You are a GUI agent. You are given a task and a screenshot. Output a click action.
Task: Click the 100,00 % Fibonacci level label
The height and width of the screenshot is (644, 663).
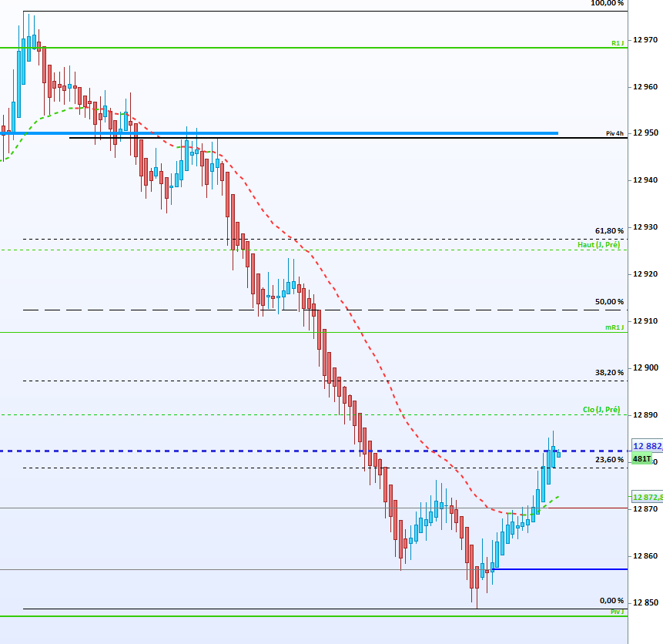click(x=607, y=3)
